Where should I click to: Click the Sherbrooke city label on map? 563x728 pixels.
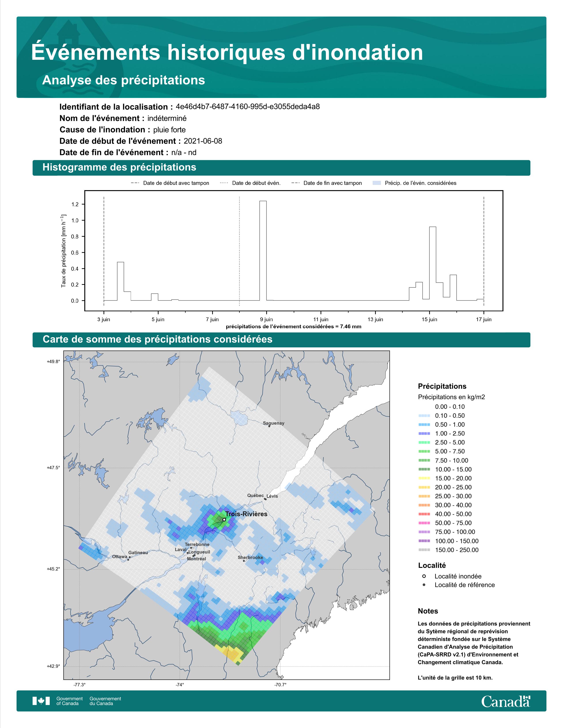[x=250, y=557]
